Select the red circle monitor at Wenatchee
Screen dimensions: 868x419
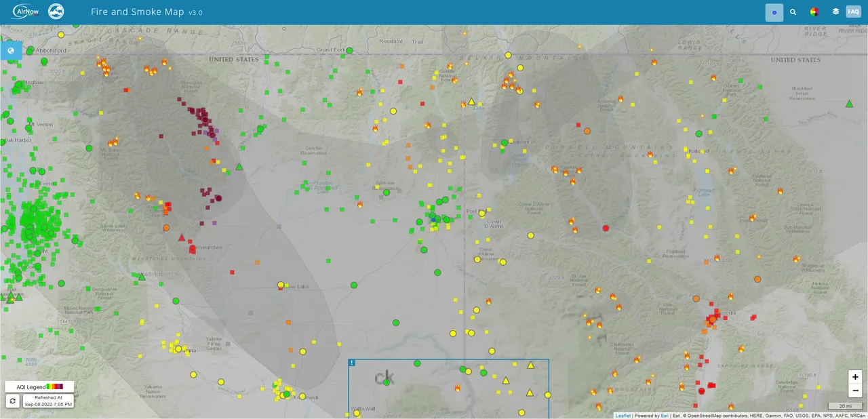point(193,249)
